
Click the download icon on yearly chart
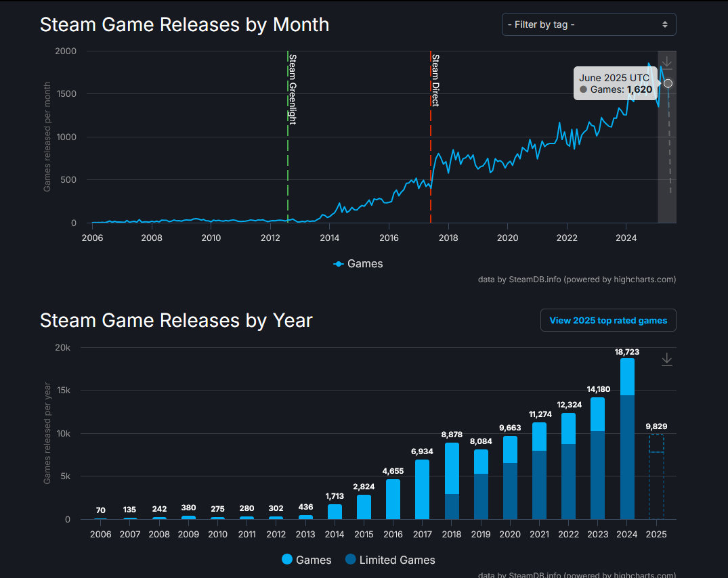pos(667,359)
